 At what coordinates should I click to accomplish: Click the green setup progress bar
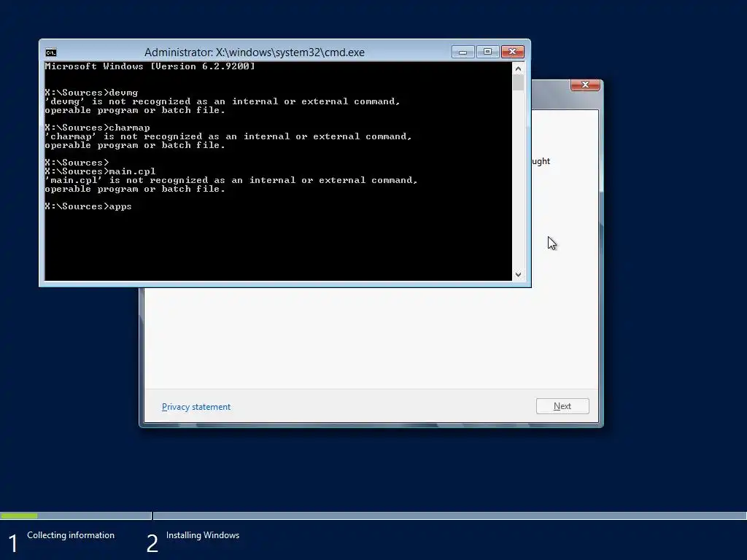click(19, 516)
